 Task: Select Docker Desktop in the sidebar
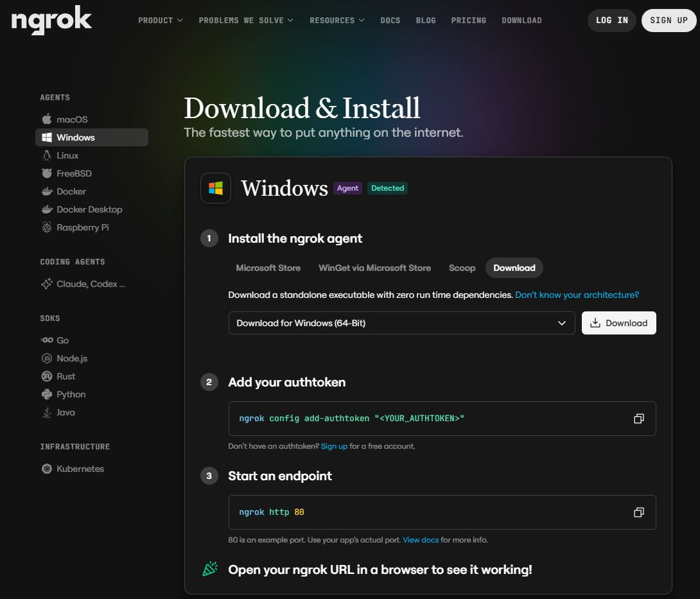(x=92, y=209)
